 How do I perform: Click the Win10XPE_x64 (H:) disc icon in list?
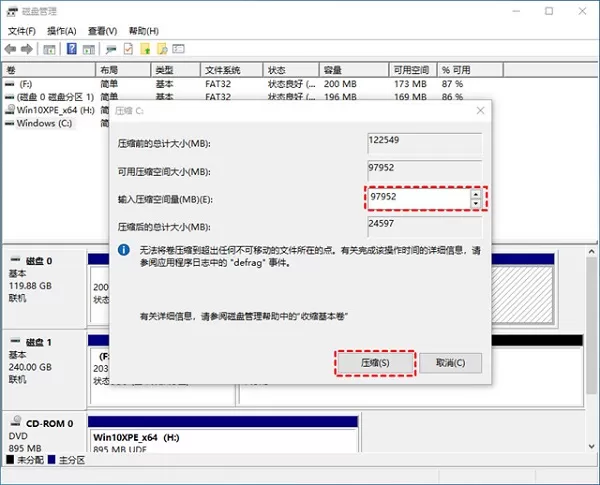(x=10, y=109)
